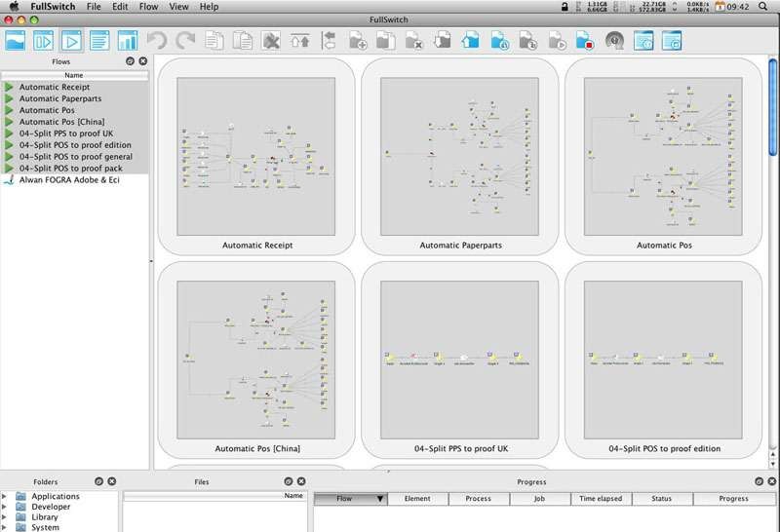Close the Flows panel
780x532 pixels.
coord(143,61)
